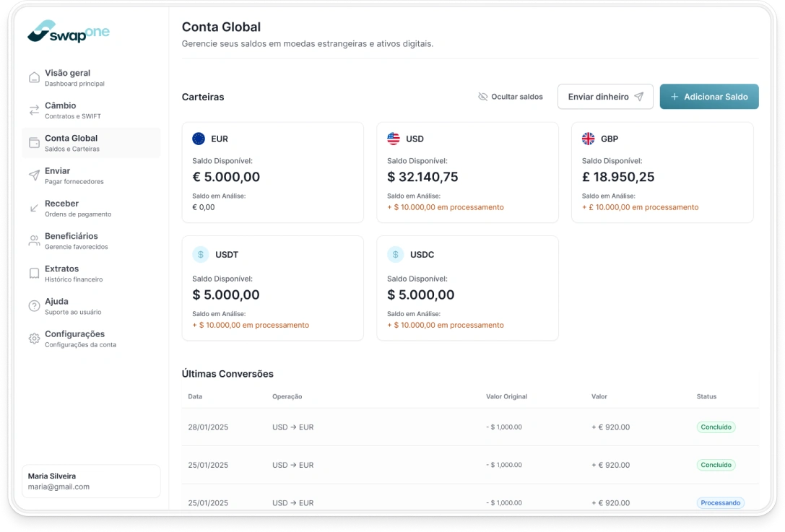Click the SwapOne logo

pyautogui.click(x=69, y=32)
